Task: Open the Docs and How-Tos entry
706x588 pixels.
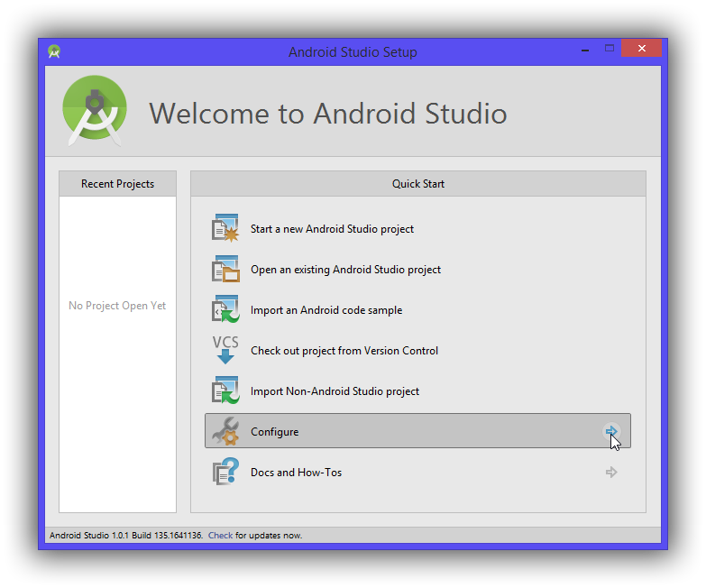Action: [417, 472]
